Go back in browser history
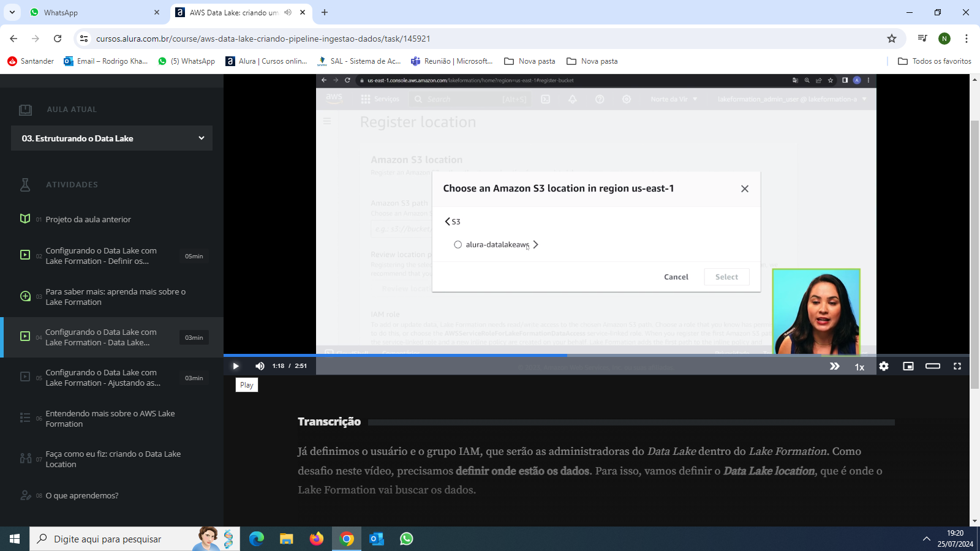This screenshot has width=980, height=551. 13,39
